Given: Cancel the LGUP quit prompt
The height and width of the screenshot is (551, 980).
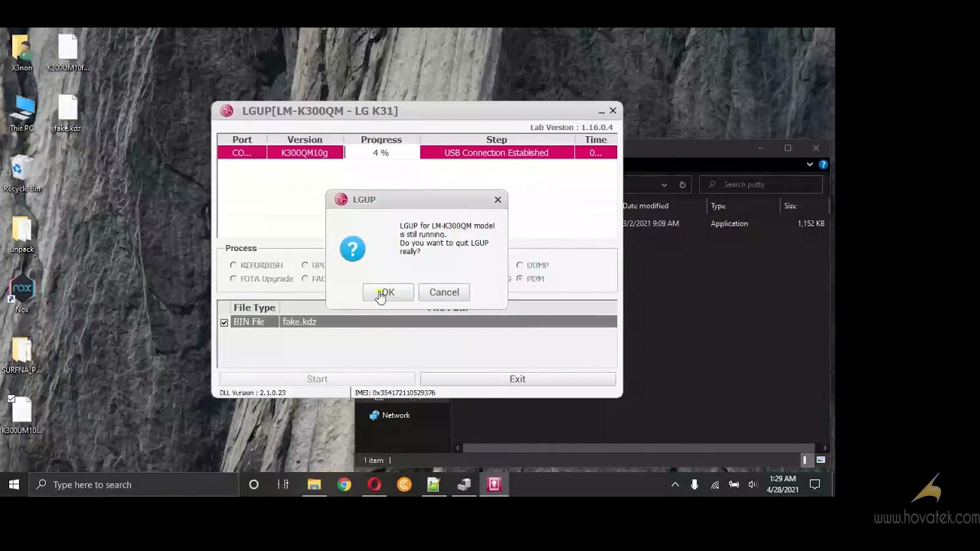Looking at the screenshot, I should pos(444,292).
